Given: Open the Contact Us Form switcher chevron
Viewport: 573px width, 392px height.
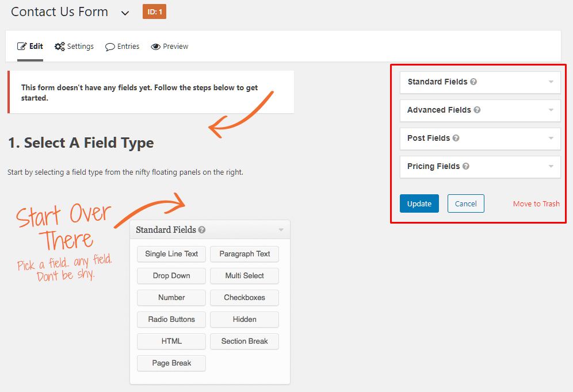Looking at the screenshot, I should (125, 13).
